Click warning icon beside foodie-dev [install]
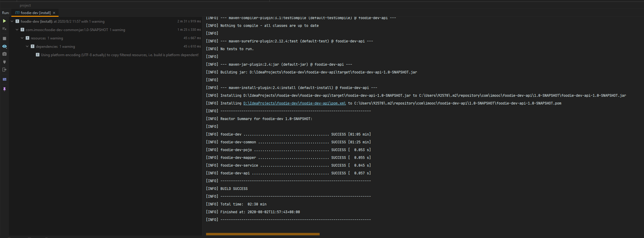The height and width of the screenshot is (238, 644). [x=17, y=21]
